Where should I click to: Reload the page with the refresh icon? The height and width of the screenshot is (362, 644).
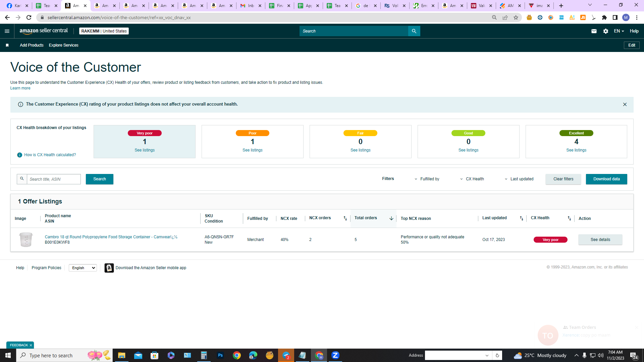coord(29,17)
